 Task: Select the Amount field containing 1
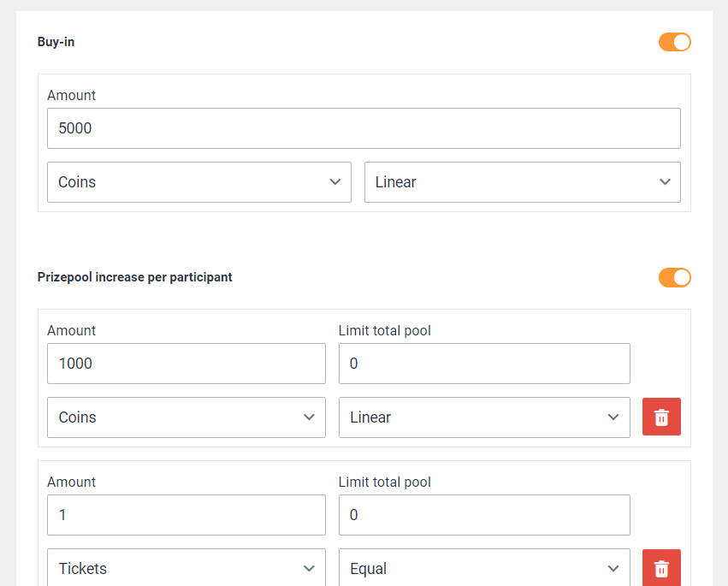(186, 515)
